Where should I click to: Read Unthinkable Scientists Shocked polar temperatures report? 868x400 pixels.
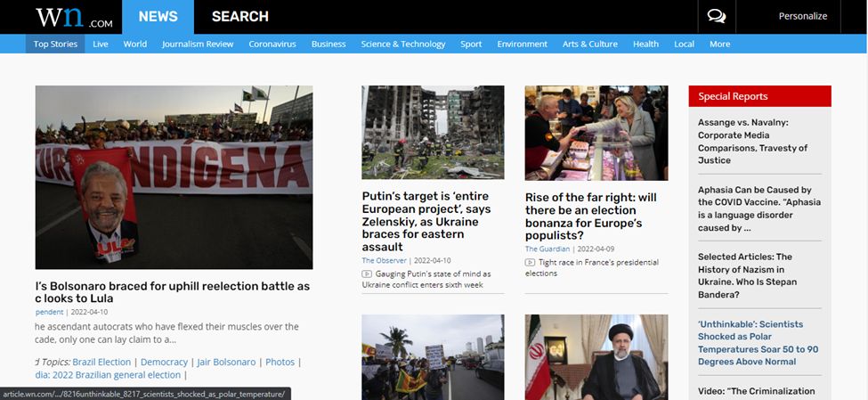758,343
